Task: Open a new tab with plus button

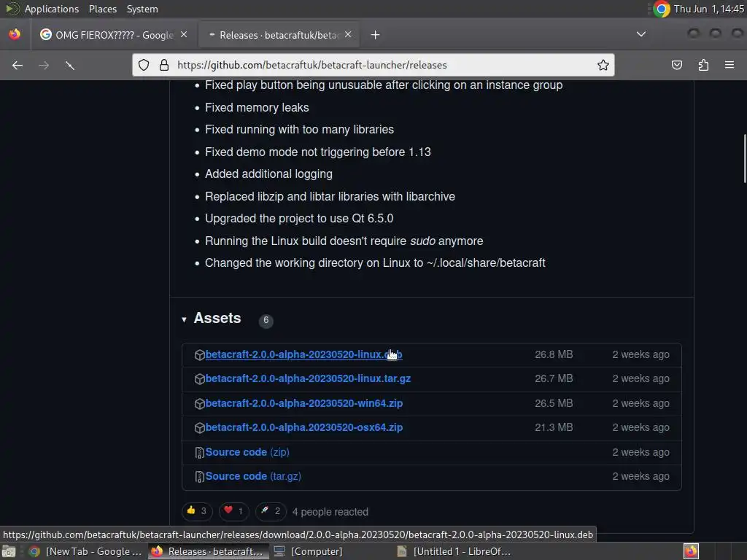Action: coord(376,35)
